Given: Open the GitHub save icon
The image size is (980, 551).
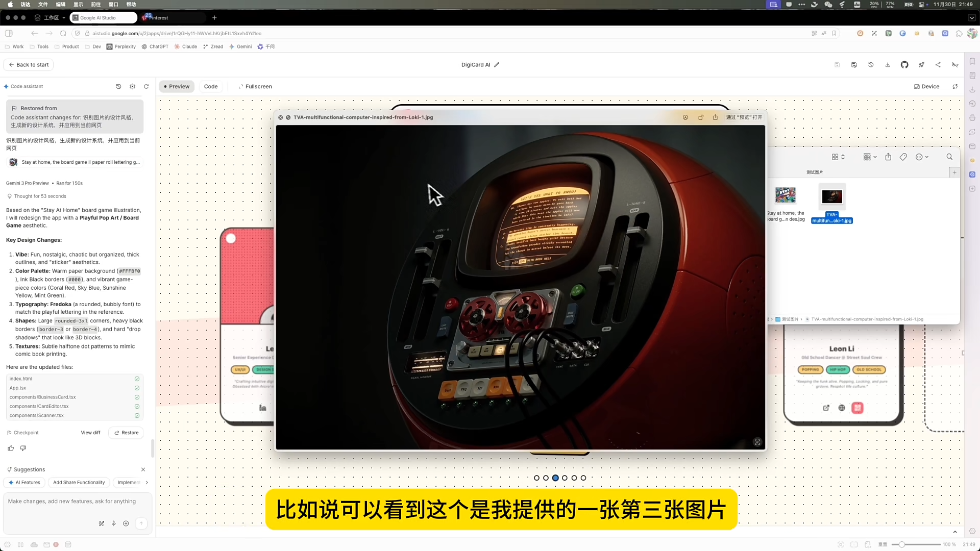Looking at the screenshot, I should [904, 65].
